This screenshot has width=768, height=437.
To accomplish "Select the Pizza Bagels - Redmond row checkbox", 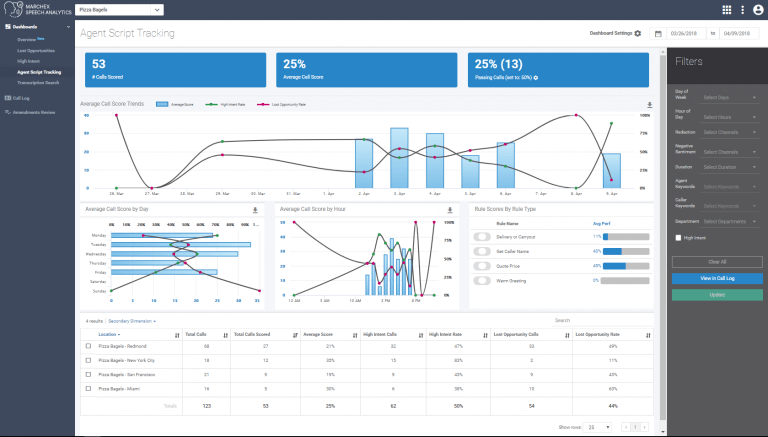I will coord(88,346).
